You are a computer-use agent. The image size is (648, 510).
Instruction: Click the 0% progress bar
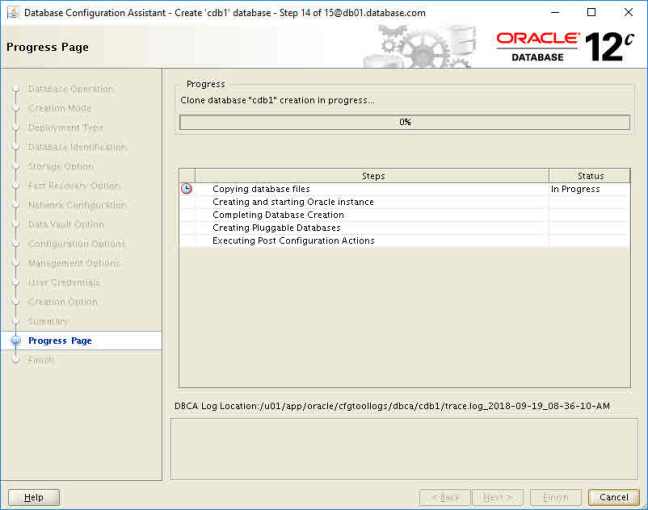point(404,122)
